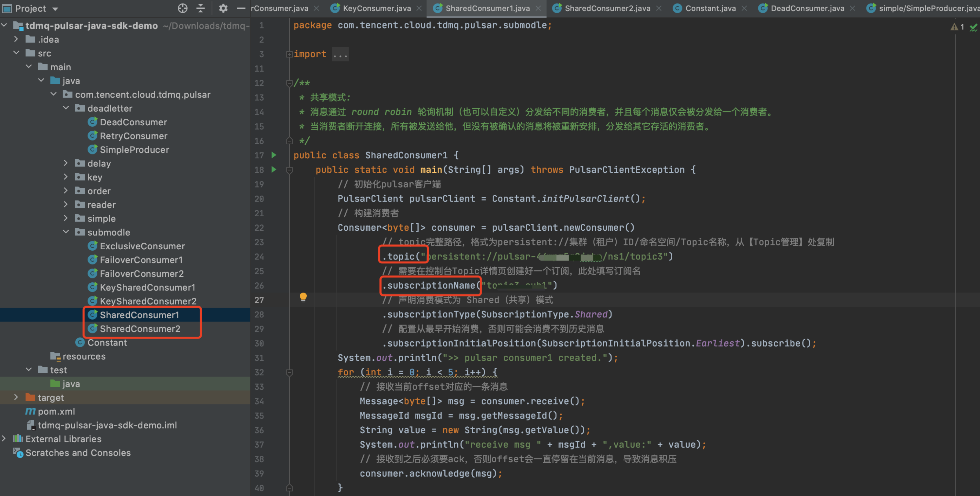This screenshot has width=980, height=496.
Task: Expand the order package
Action: click(66, 190)
